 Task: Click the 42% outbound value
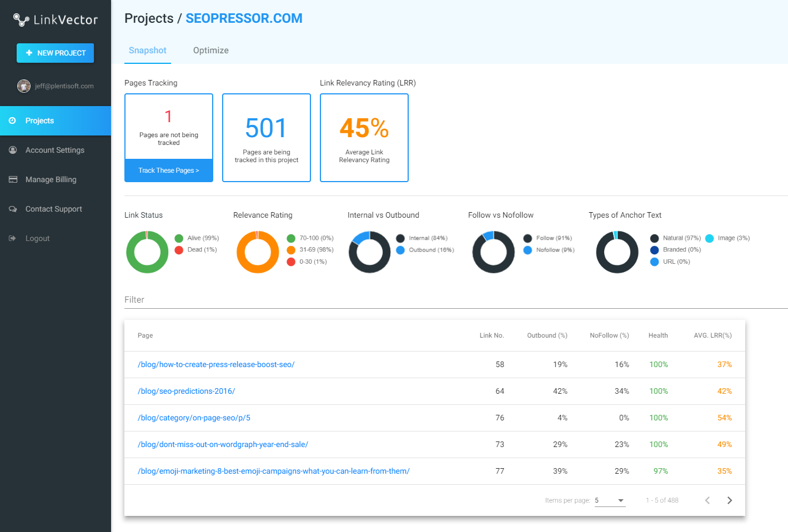560,392
